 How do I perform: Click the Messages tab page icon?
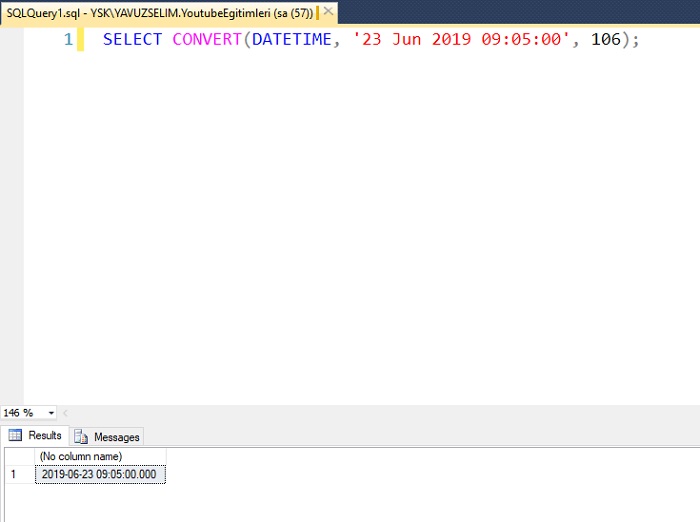(81, 437)
